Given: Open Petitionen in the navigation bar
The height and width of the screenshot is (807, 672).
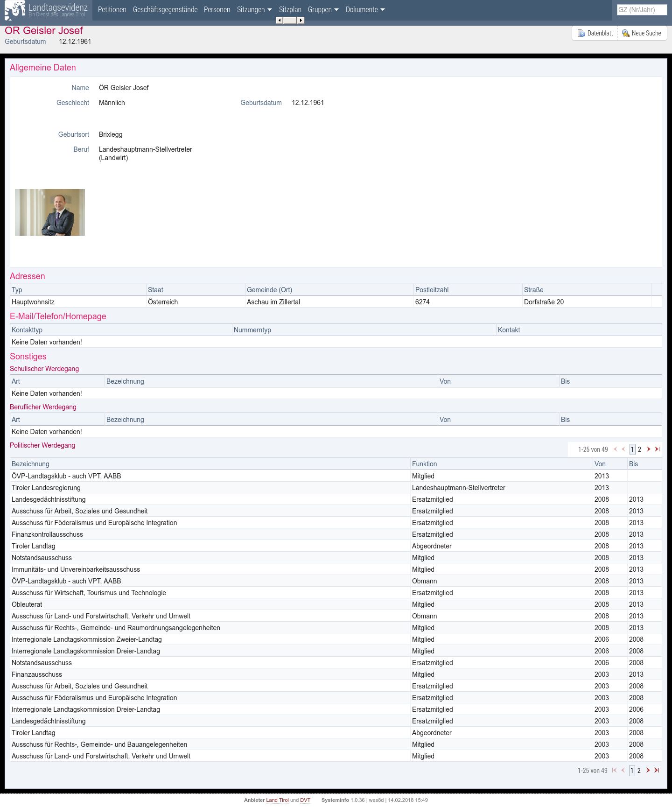Looking at the screenshot, I should [x=112, y=9].
